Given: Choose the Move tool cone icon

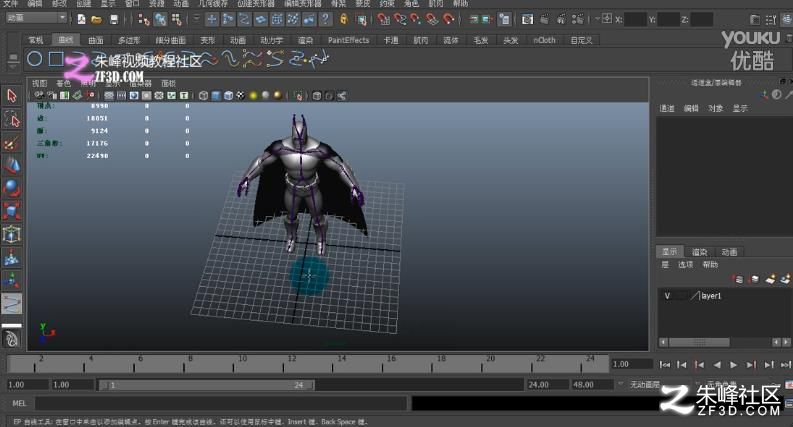Looking at the screenshot, I should click(12, 166).
